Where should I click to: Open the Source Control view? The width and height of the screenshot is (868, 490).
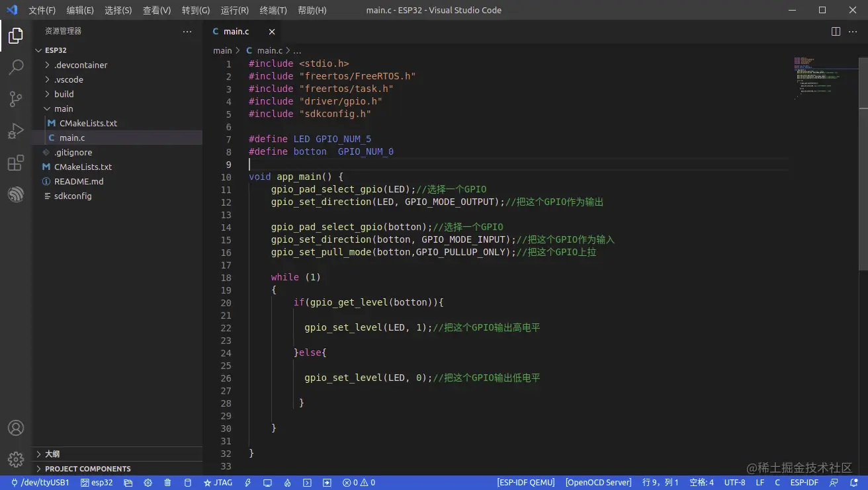click(x=16, y=99)
